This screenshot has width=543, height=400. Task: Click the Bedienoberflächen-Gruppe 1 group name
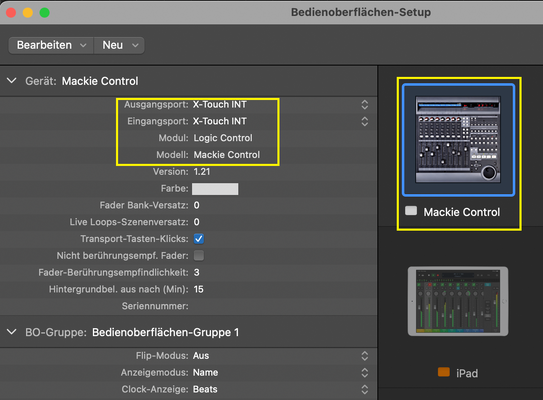pyautogui.click(x=166, y=332)
